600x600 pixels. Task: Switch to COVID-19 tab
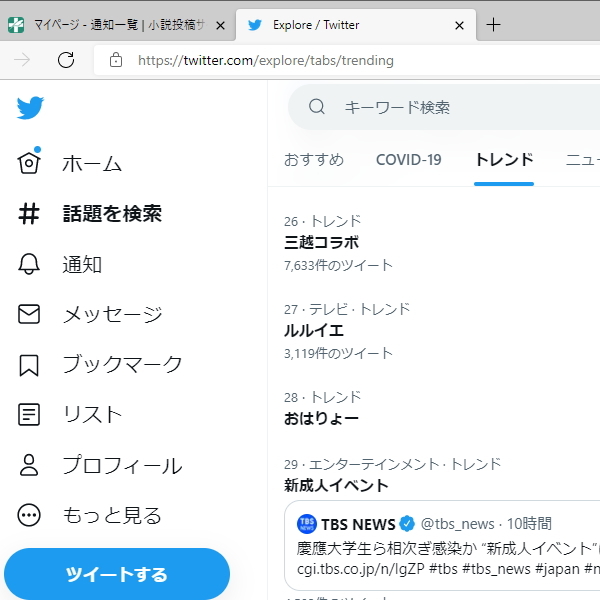click(x=409, y=160)
